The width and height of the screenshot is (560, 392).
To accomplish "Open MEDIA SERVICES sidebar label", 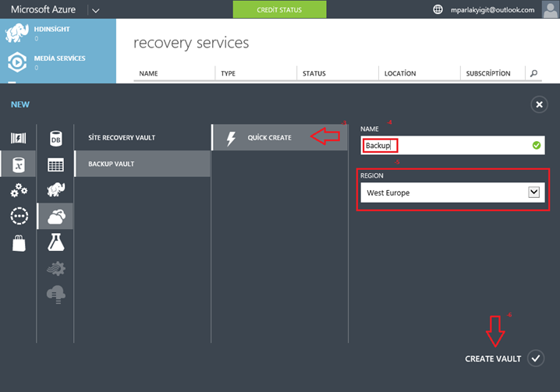I will (x=59, y=58).
